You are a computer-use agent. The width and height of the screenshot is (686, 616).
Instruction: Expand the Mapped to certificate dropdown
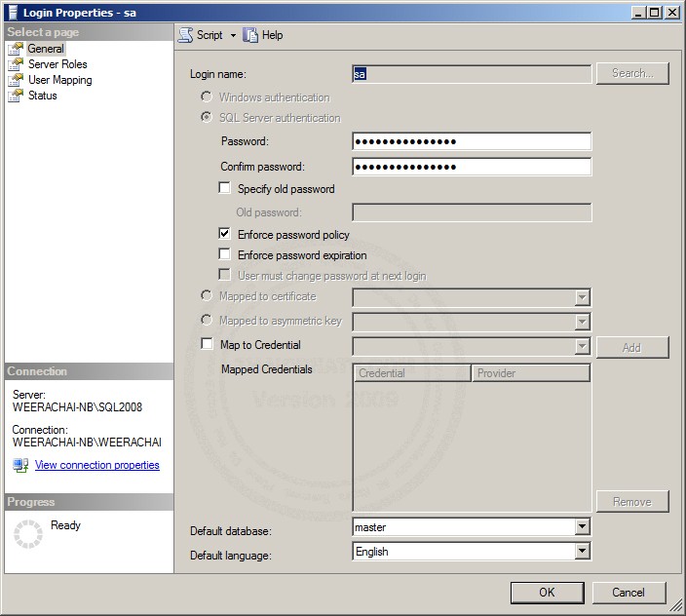tap(582, 298)
